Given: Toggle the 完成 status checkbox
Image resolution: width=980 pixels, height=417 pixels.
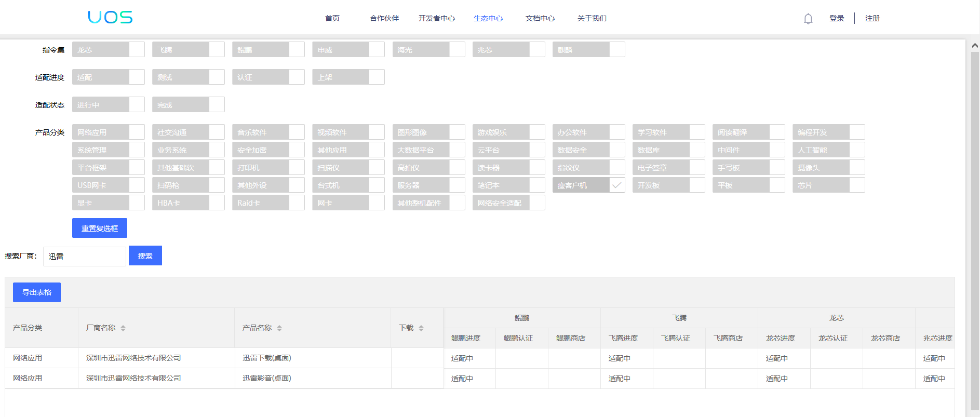Looking at the screenshot, I should click(x=217, y=105).
